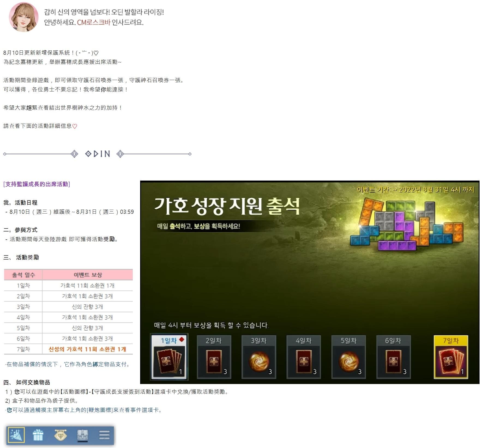This screenshot has width=482, height=448.
Task: Click the 1일차 table row label
Action: coord(23,285)
